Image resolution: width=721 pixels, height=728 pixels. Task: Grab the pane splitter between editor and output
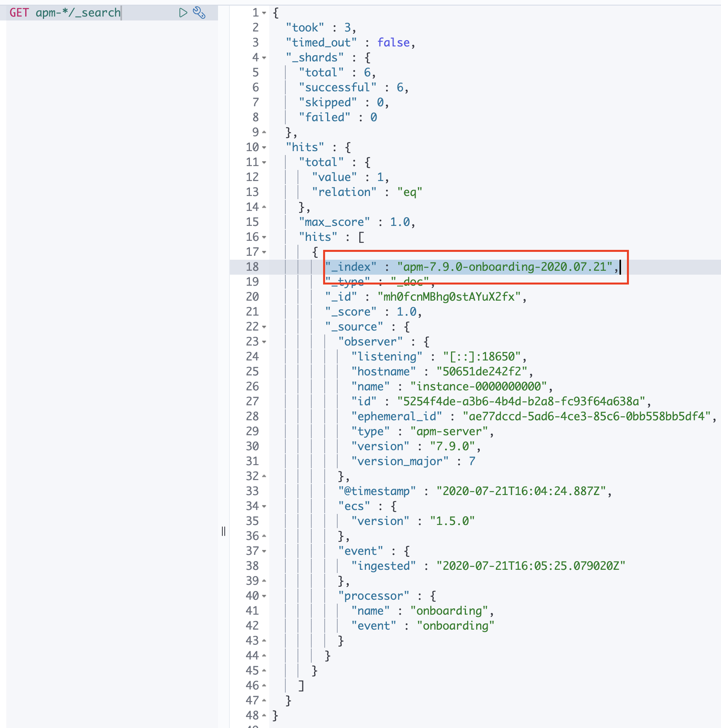coord(224,531)
